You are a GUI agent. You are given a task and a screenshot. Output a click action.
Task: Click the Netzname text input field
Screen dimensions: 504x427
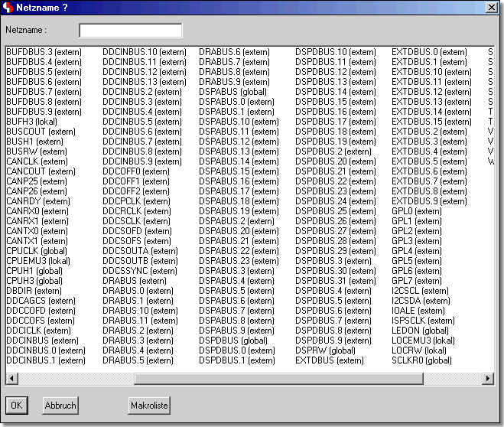[x=131, y=31]
